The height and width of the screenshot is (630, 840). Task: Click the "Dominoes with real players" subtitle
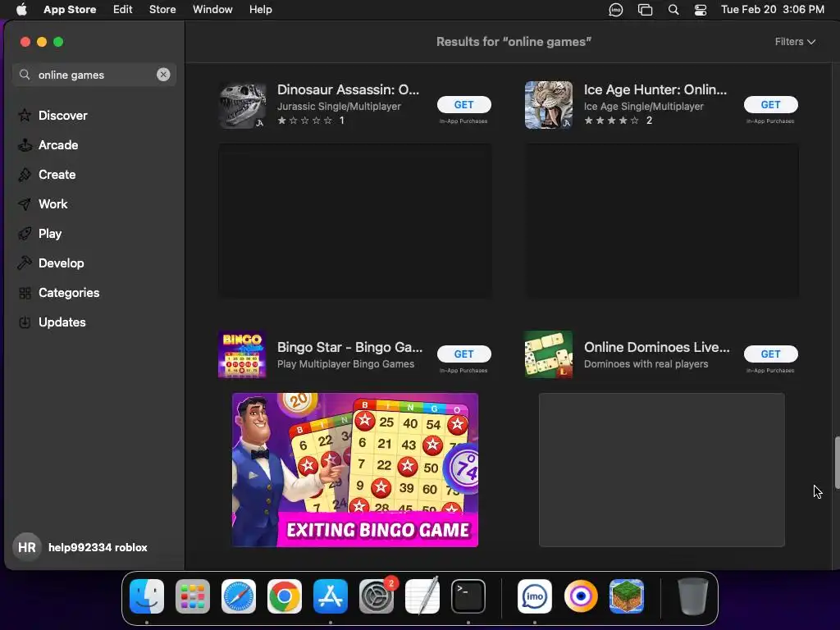point(646,363)
